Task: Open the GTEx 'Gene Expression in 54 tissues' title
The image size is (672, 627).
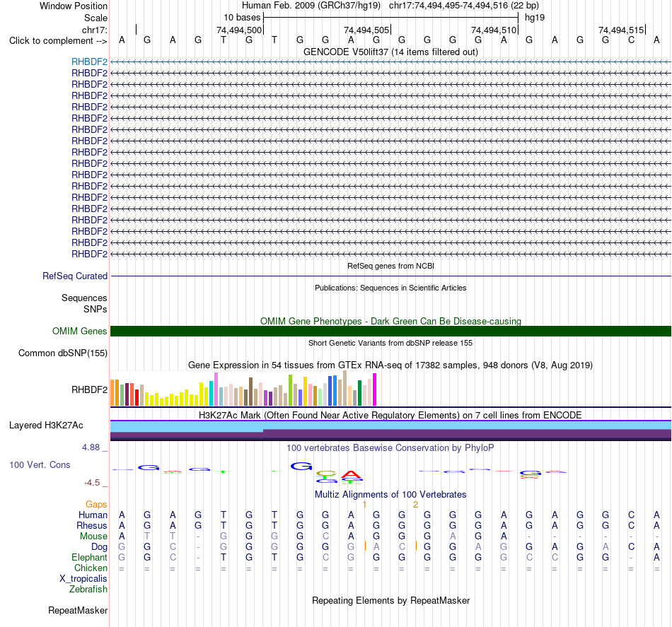Action: (390, 365)
